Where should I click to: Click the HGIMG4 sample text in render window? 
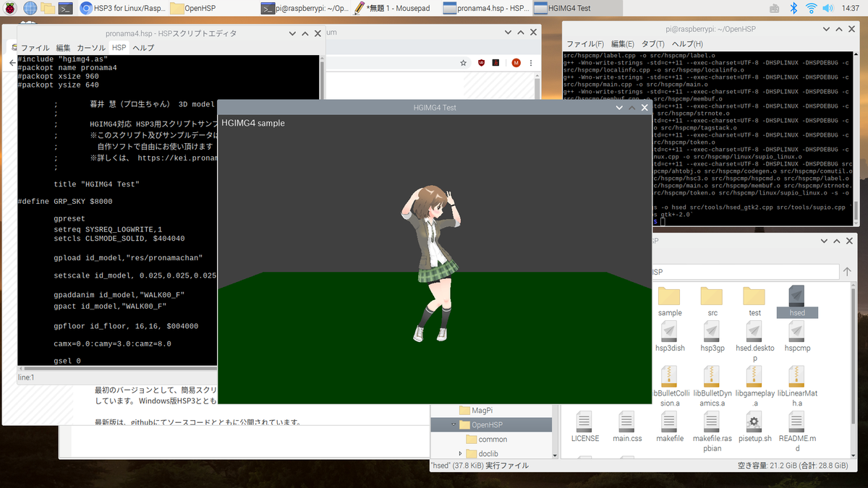(x=253, y=123)
